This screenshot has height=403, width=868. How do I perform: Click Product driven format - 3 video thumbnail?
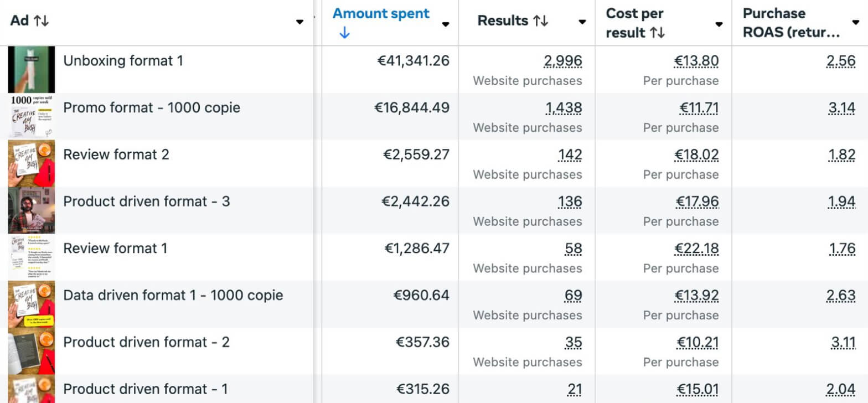tap(32, 210)
